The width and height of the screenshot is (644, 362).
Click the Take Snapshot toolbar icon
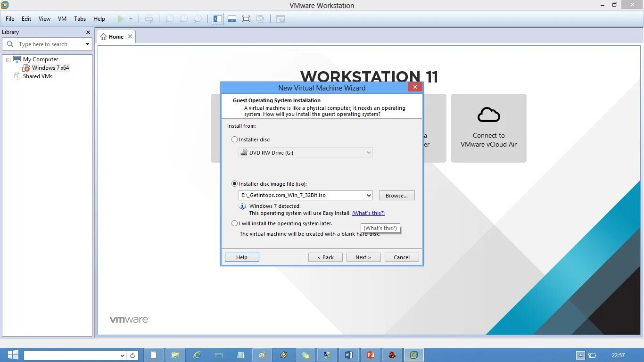coord(169,19)
